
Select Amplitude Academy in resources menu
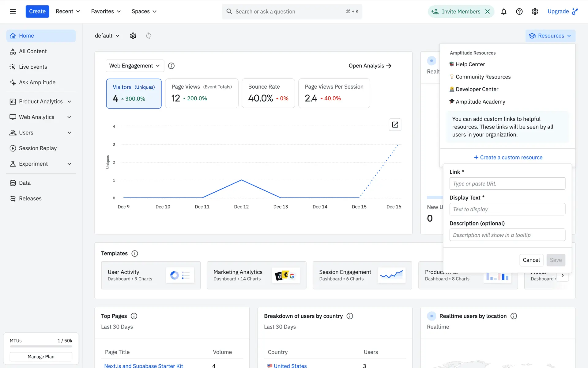[480, 102]
